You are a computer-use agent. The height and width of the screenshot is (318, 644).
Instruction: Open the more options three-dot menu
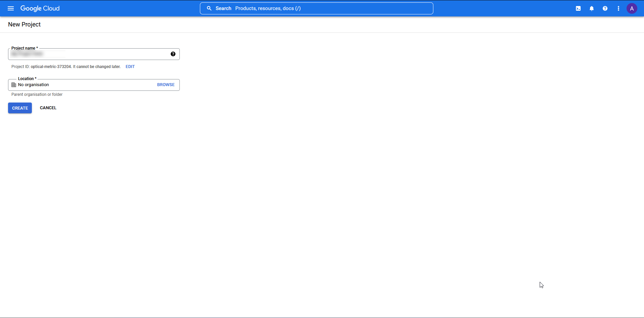[618, 8]
